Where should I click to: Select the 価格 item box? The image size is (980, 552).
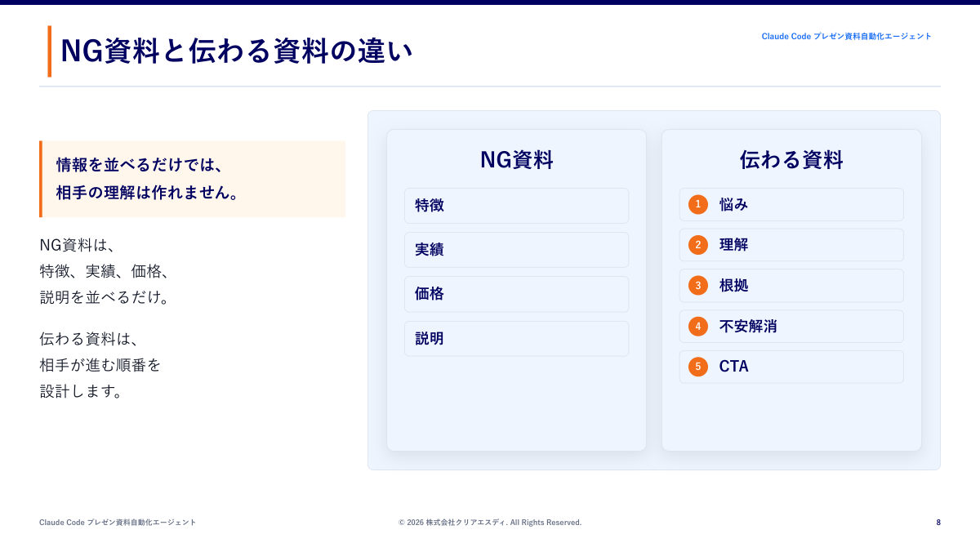516,294
